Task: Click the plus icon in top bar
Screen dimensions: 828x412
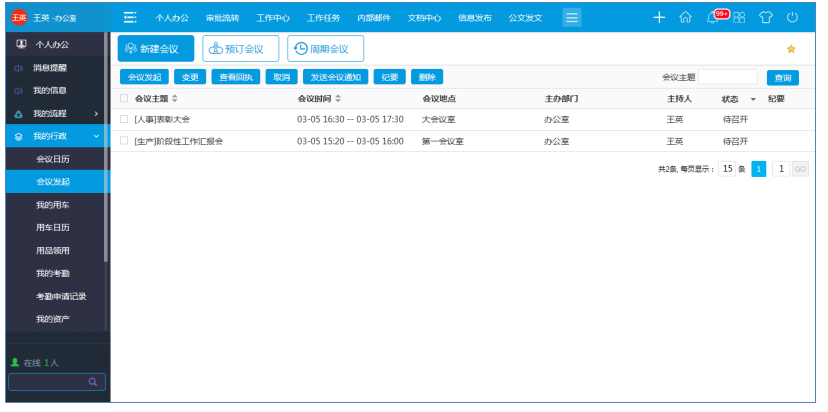Action: [659, 17]
